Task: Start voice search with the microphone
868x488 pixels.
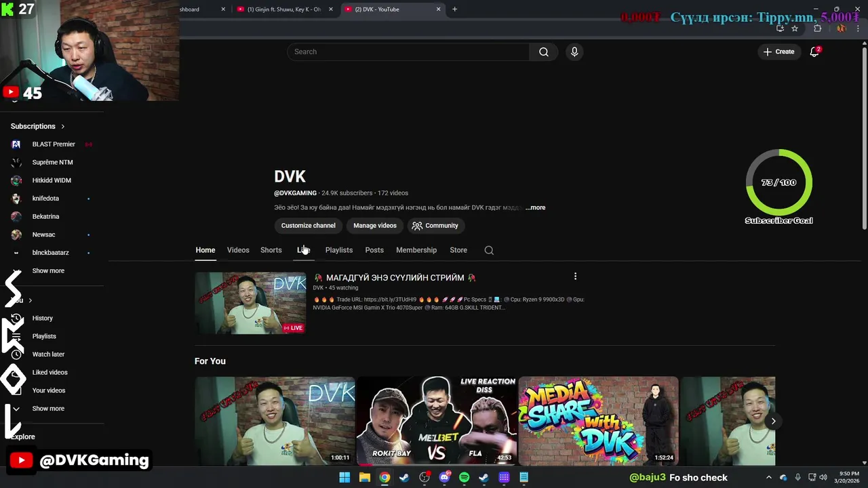Action: point(574,52)
